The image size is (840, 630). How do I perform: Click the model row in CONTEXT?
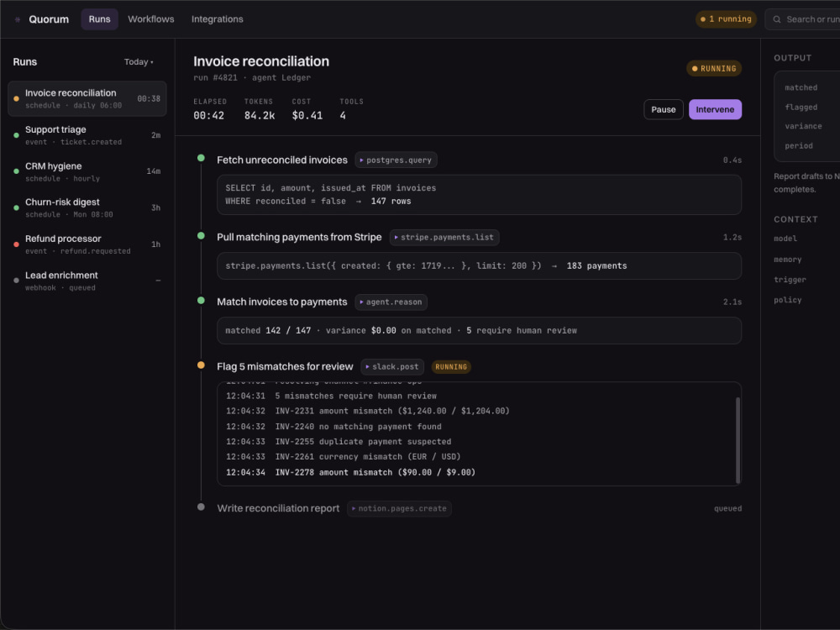click(806, 239)
